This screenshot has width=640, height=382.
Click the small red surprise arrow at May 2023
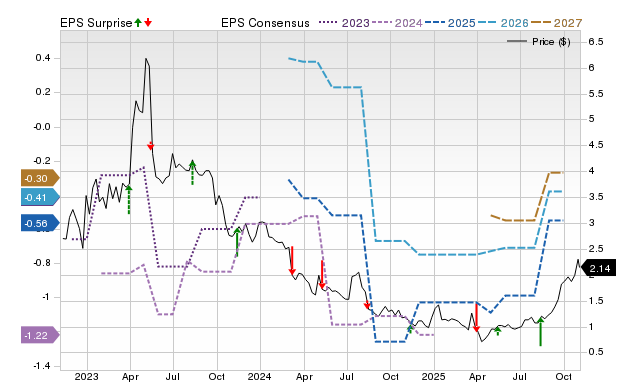click(151, 146)
